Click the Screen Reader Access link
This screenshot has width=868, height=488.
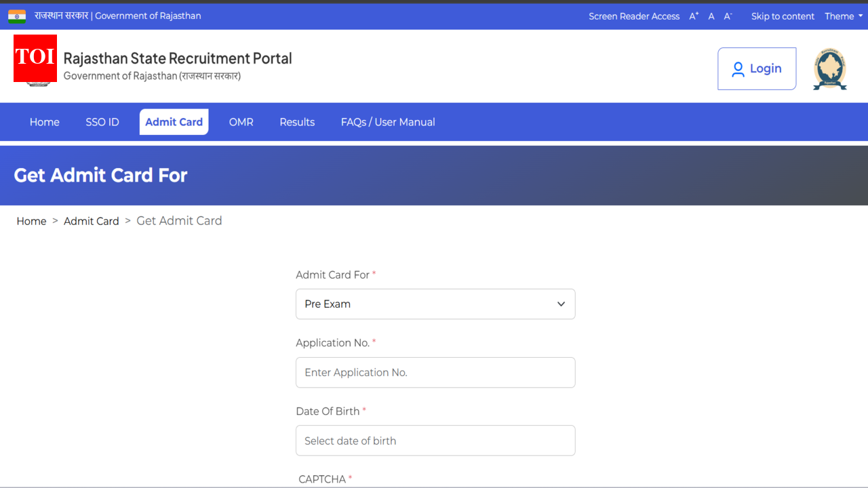(x=634, y=16)
